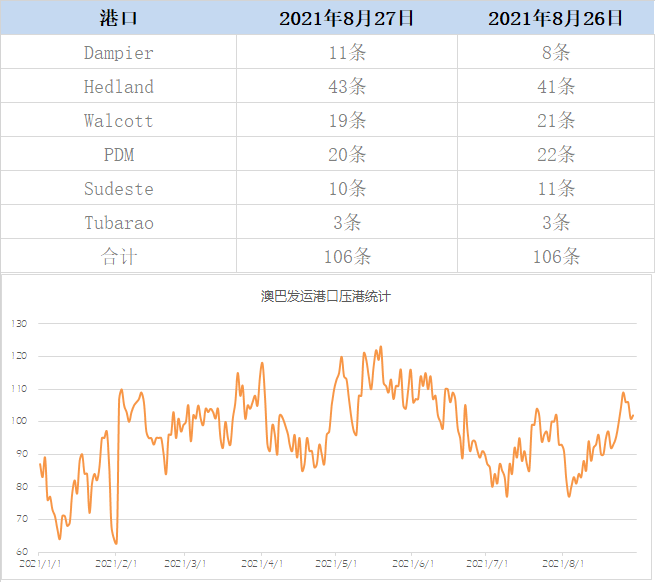Select the Tubarao port cell

119,223
